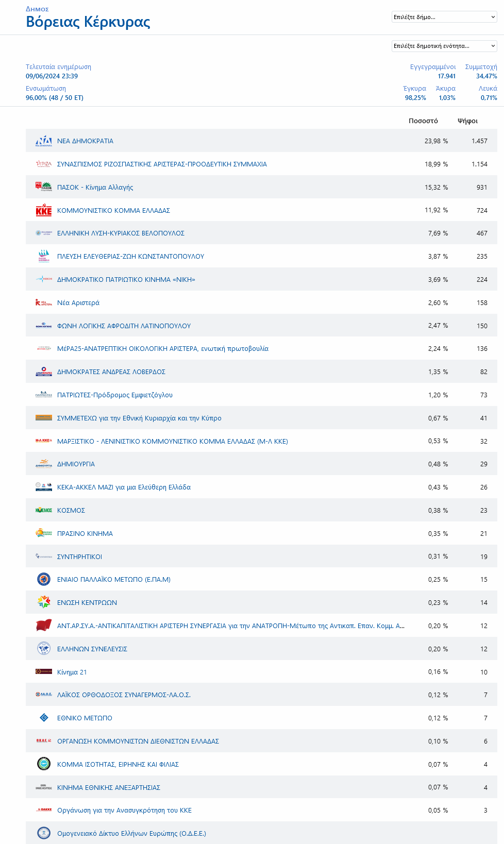Click the Ε.ΠΑ.Μ round emblem logo
Screen dimensions: 504x844
coord(44,579)
